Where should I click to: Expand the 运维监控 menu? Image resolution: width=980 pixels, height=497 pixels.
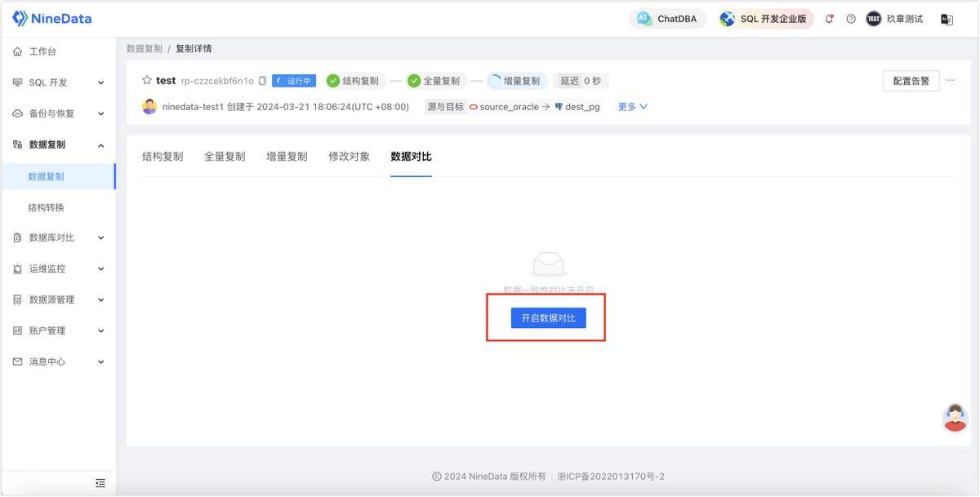coord(101,268)
